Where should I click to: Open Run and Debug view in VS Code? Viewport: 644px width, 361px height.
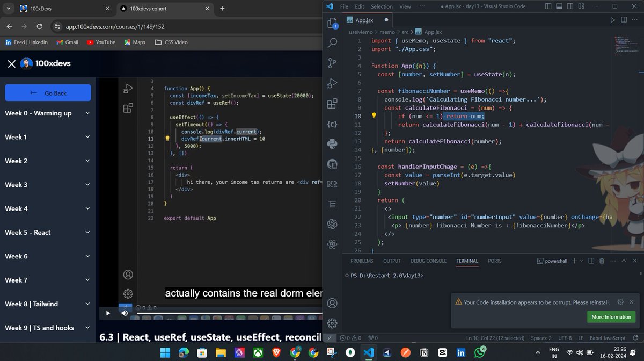[x=332, y=83]
